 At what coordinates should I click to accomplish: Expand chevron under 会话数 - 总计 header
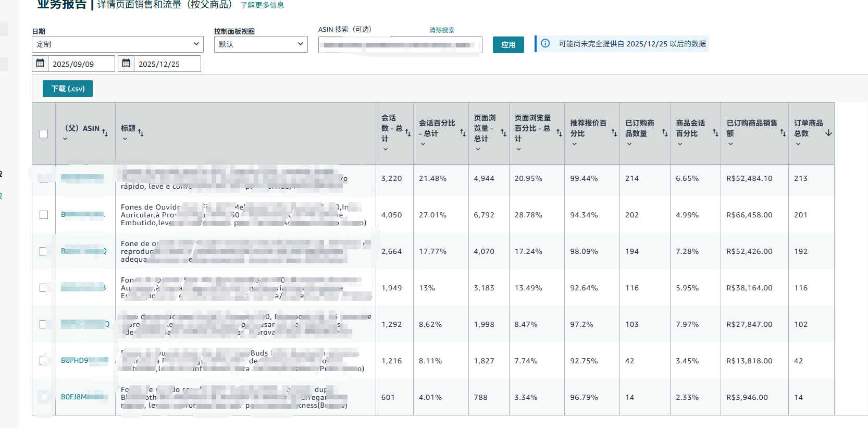pos(386,149)
